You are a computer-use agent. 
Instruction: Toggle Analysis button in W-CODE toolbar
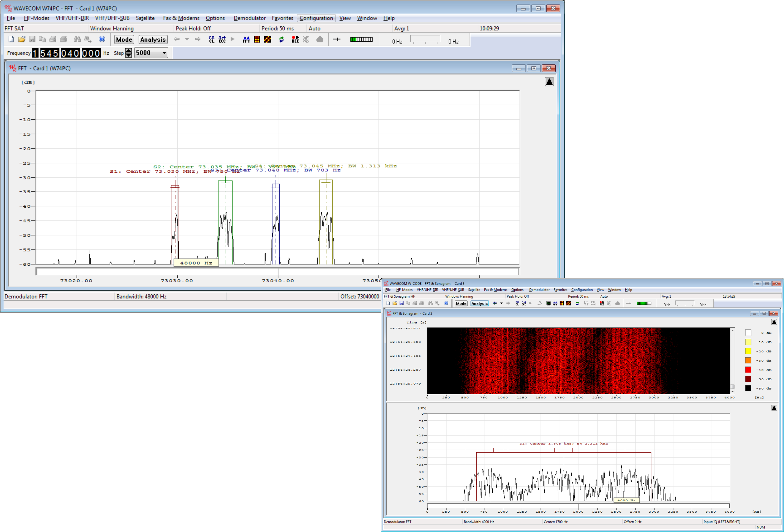(x=480, y=303)
